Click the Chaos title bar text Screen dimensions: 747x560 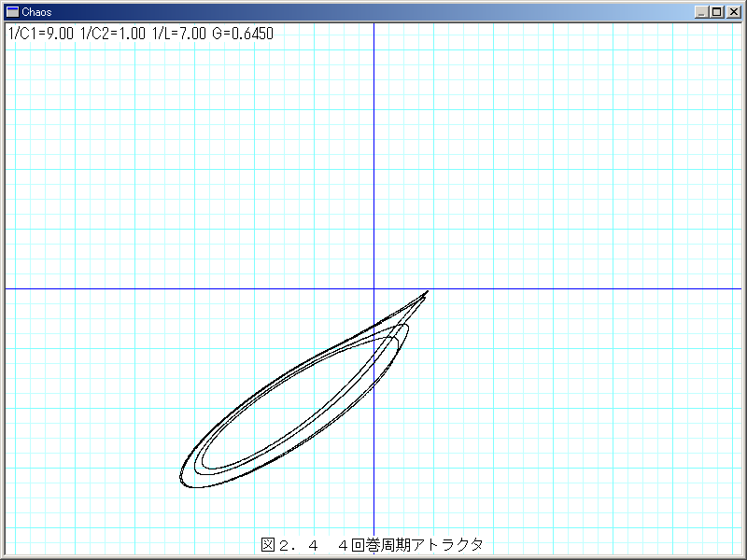coord(36,12)
